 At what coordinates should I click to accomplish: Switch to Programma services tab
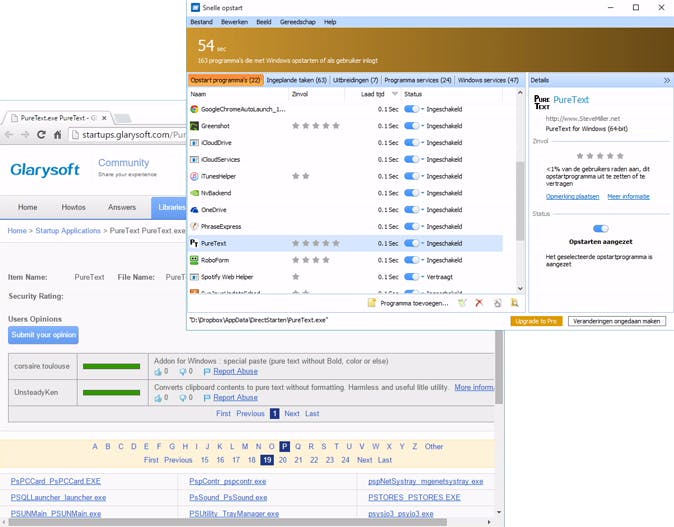click(x=418, y=80)
